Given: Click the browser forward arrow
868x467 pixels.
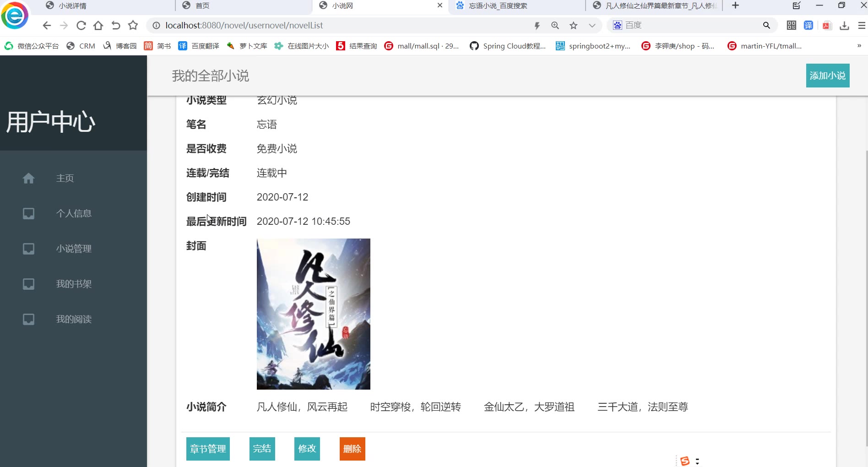Looking at the screenshot, I should [64, 26].
